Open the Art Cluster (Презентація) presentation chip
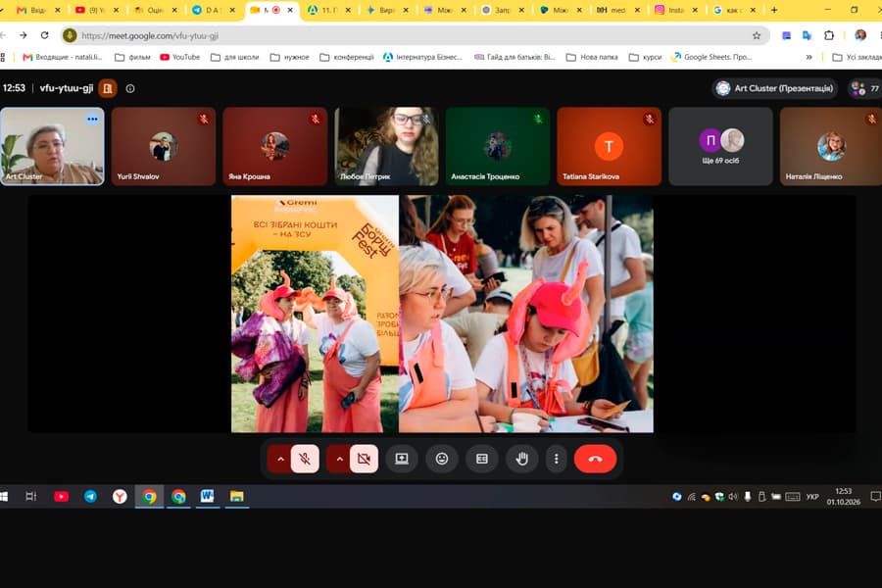The height and width of the screenshot is (588, 882). [x=775, y=88]
